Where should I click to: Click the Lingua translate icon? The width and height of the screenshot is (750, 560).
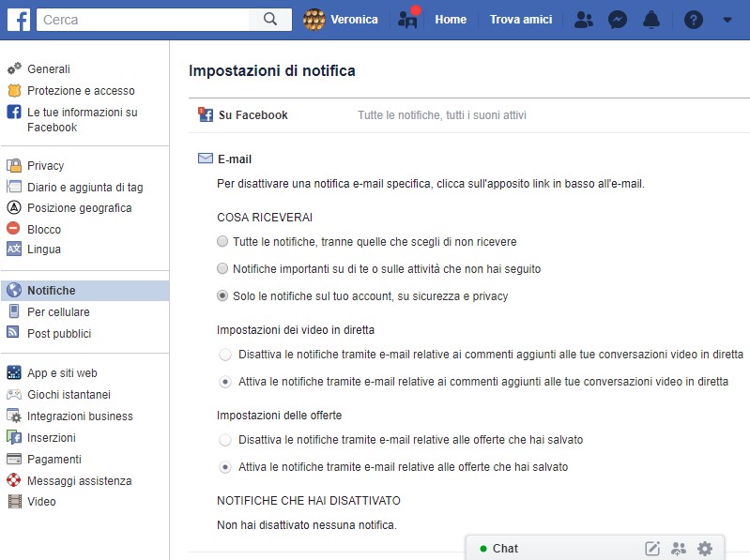pyautogui.click(x=14, y=249)
